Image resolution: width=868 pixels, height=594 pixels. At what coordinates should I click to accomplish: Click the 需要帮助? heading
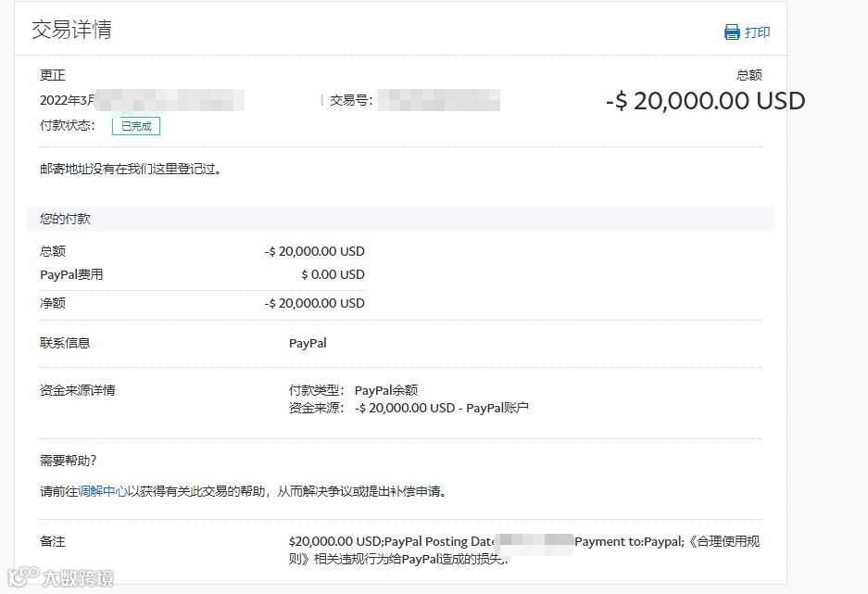(x=69, y=461)
